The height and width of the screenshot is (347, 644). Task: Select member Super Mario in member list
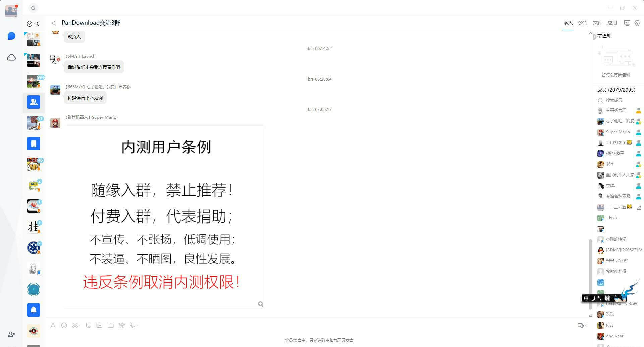618,132
